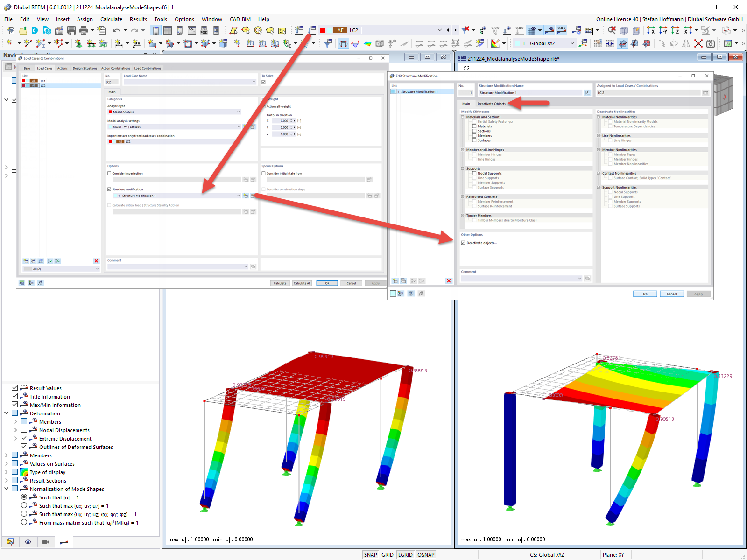Open the Tables panel icon in toolbar
Screen dimensions: 747x560
tap(168, 30)
